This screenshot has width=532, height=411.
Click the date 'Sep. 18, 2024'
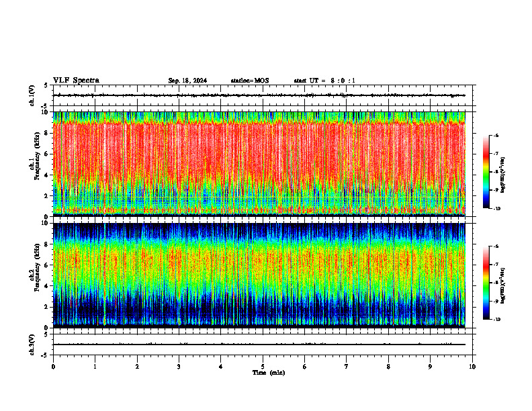click(x=187, y=81)
